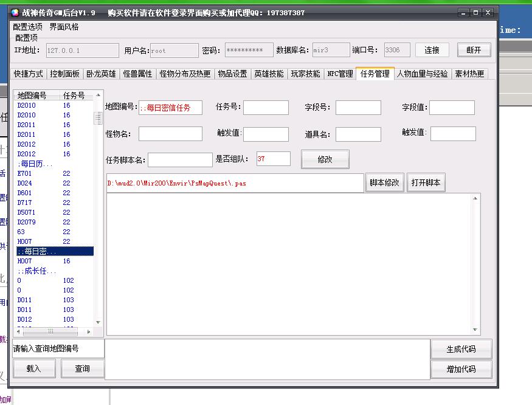
Task: Click the 查询 query button
Action: (x=83, y=369)
